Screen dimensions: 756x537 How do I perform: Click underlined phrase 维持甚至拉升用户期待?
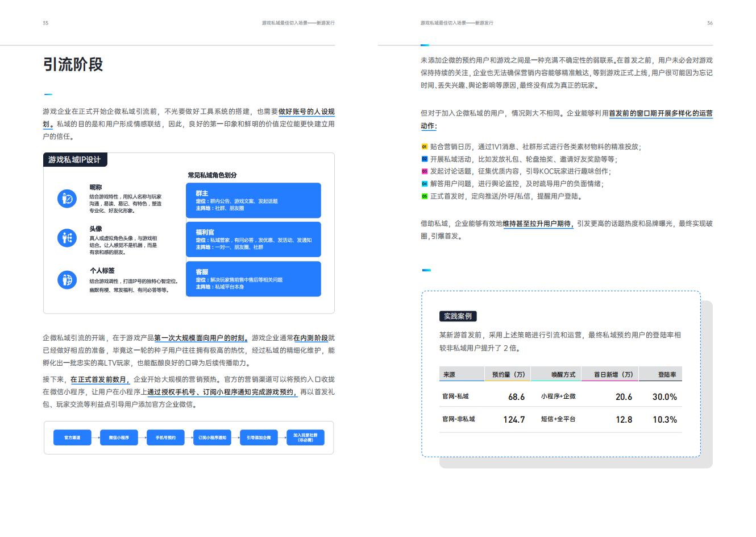[x=538, y=224]
